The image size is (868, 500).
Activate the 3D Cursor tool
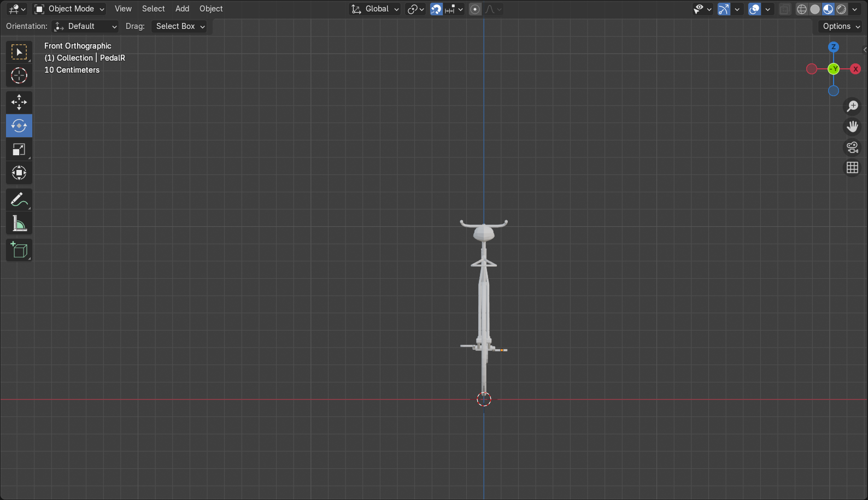tap(19, 75)
